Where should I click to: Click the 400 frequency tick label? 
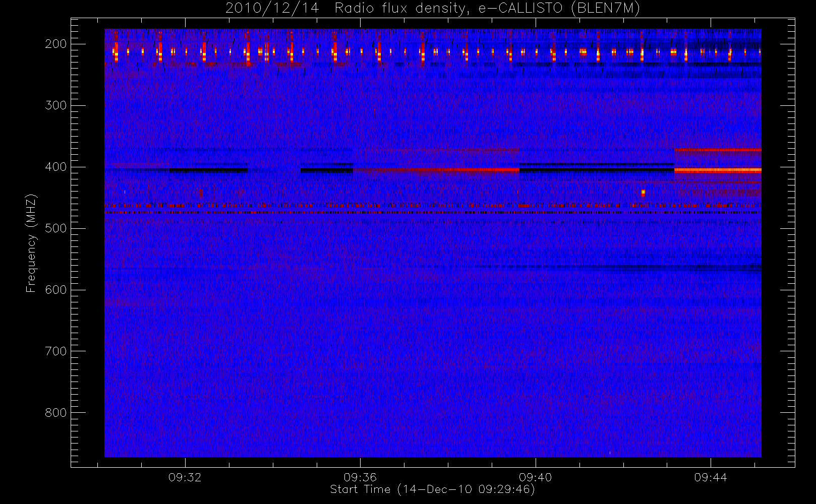pyautogui.click(x=56, y=167)
